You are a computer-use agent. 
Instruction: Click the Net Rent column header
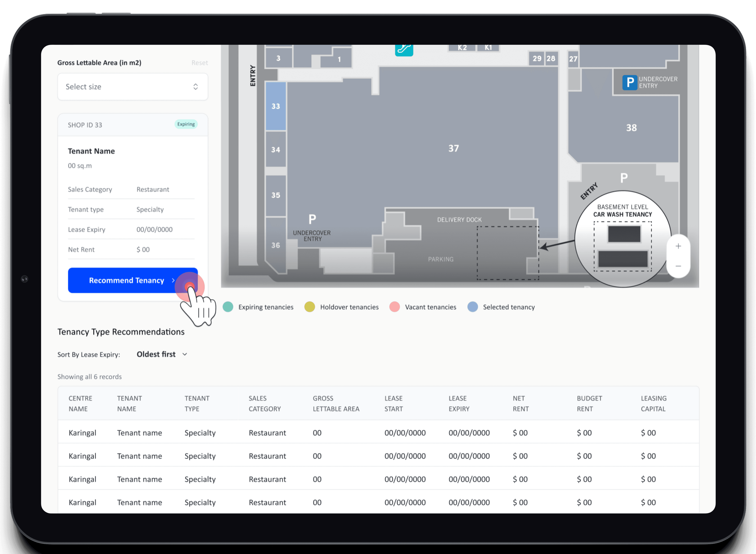(521, 403)
